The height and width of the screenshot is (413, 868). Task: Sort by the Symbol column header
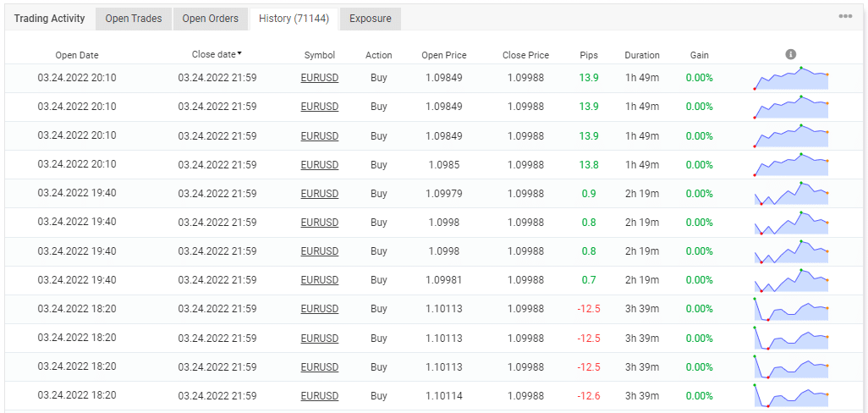[320, 55]
